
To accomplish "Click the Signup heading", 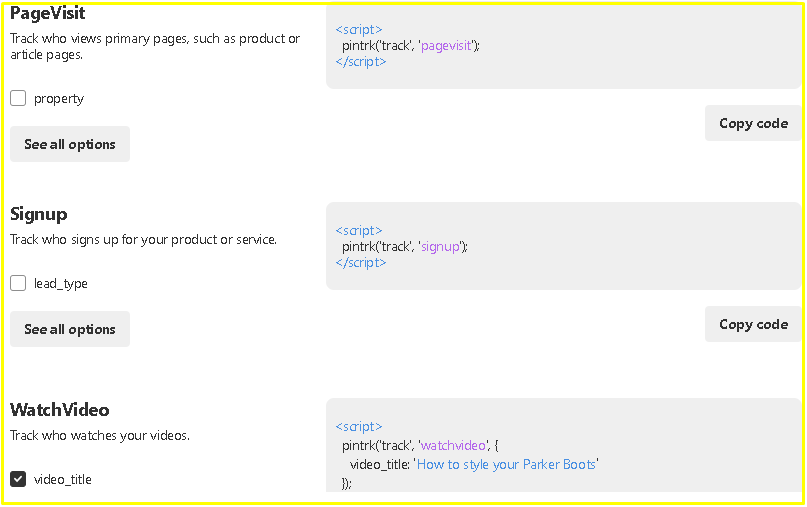I will tap(39, 214).
